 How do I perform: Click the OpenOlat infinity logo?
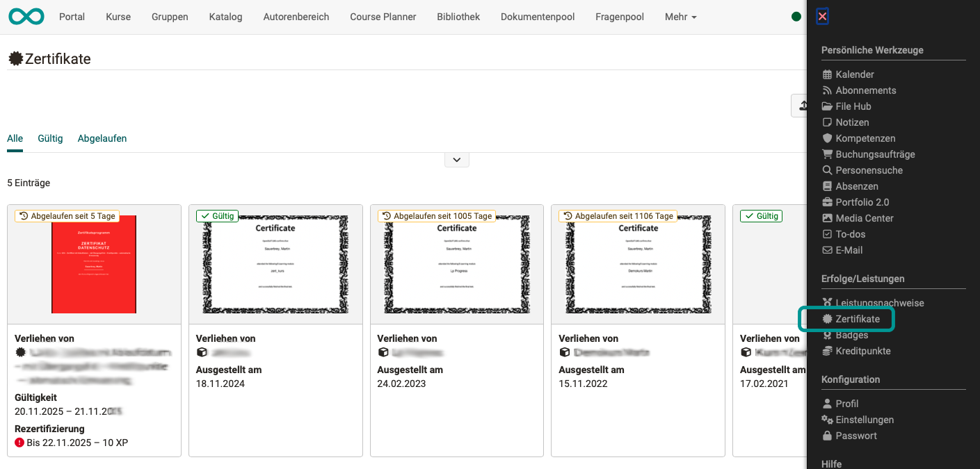26,16
